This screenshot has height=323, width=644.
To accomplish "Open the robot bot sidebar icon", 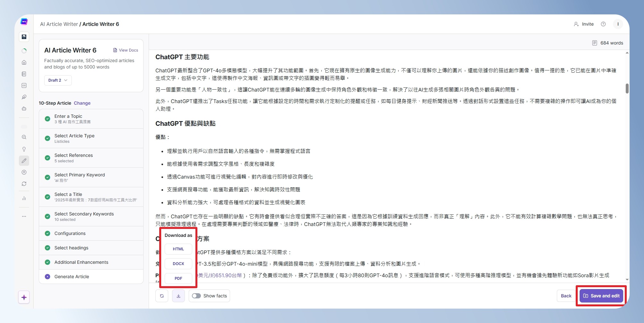I will (x=24, y=109).
